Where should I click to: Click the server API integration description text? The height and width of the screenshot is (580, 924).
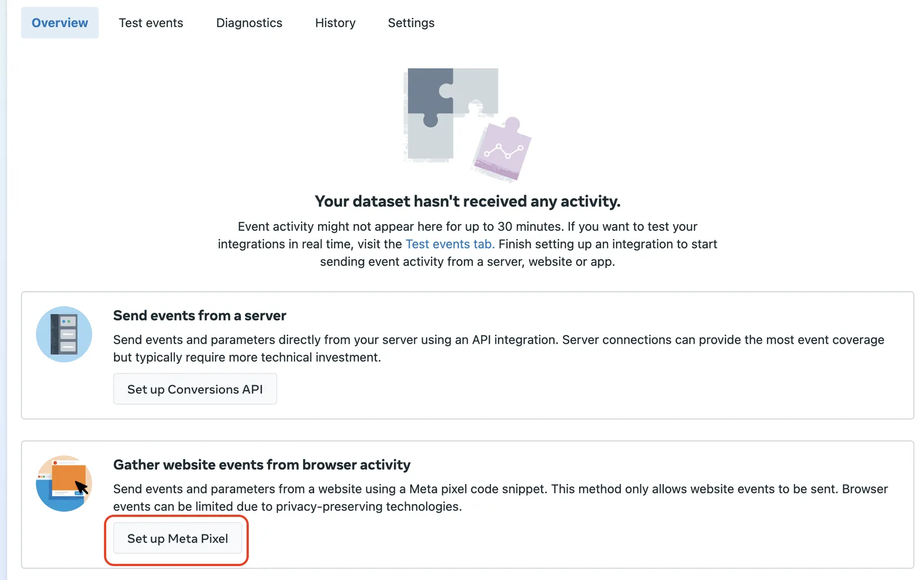click(499, 348)
